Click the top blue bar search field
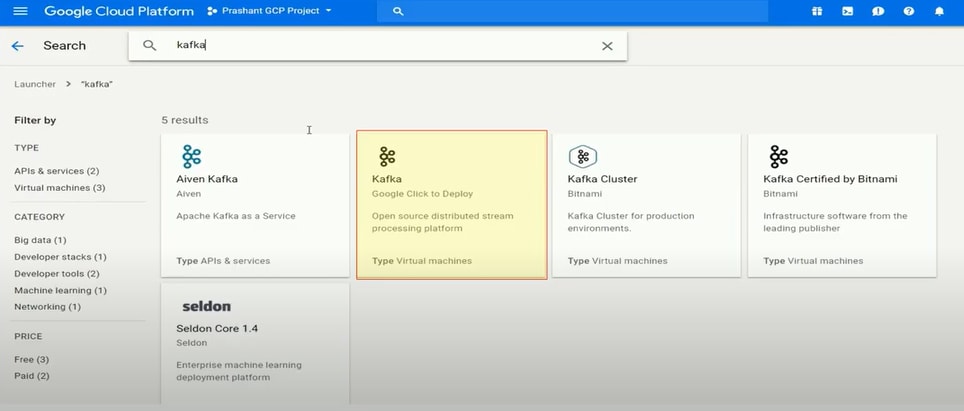Screen dimensions: 964x411 point(572,11)
